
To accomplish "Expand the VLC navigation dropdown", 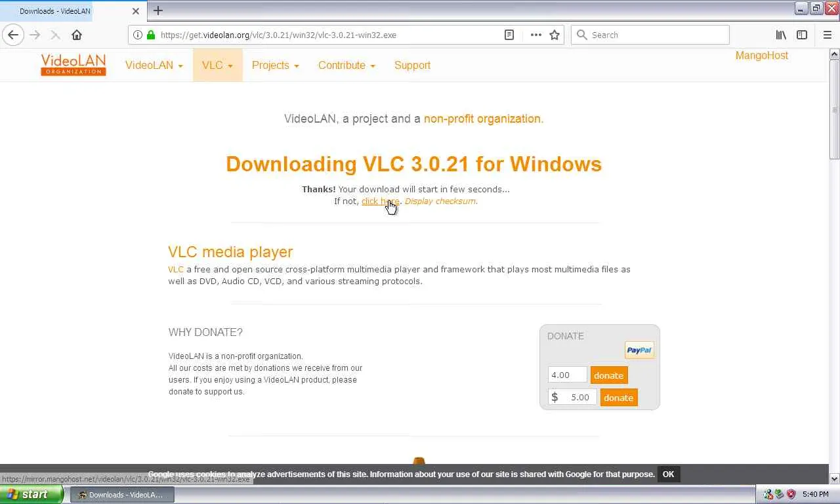I will [217, 65].
